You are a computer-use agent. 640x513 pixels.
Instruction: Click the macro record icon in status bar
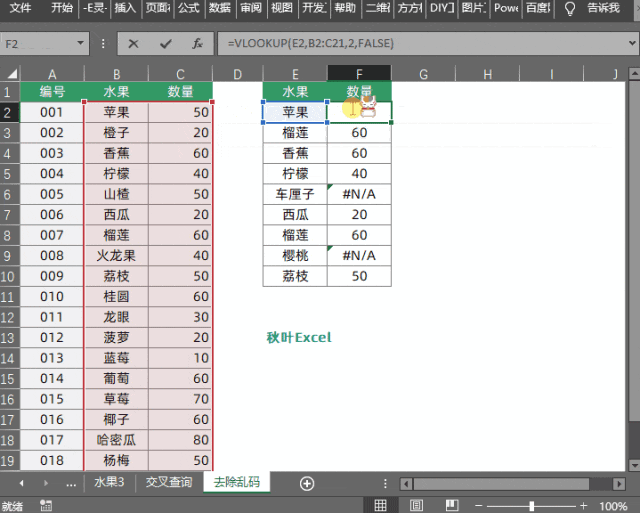click(44, 505)
